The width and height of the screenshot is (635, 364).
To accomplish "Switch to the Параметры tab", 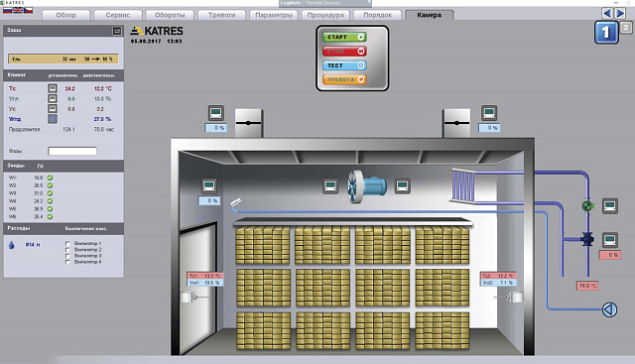I will 274,15.
